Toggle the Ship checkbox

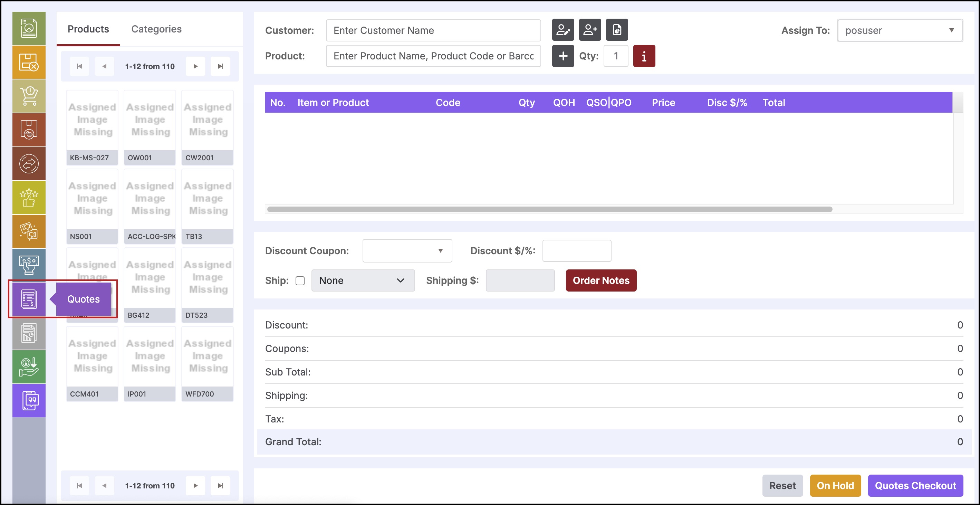click(300, 281)
